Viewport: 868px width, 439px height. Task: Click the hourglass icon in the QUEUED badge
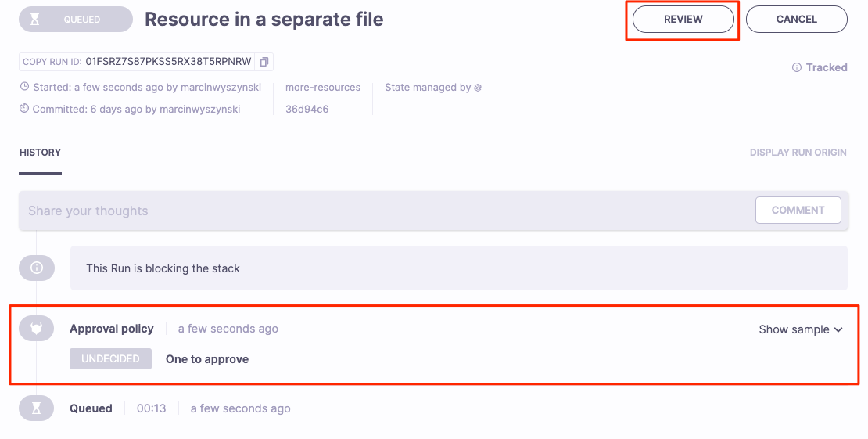tap(34, 20)
